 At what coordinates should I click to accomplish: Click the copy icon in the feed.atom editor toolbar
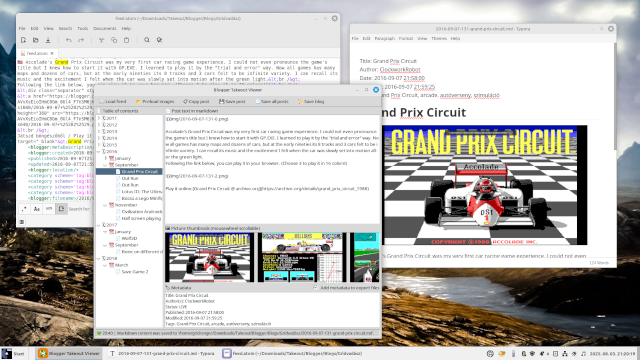pos(114,40)
